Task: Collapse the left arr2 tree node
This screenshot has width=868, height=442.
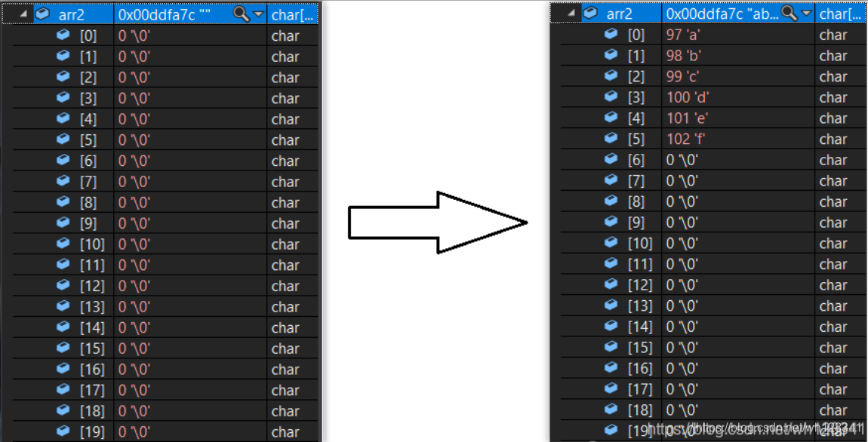Action: point(23,14)
